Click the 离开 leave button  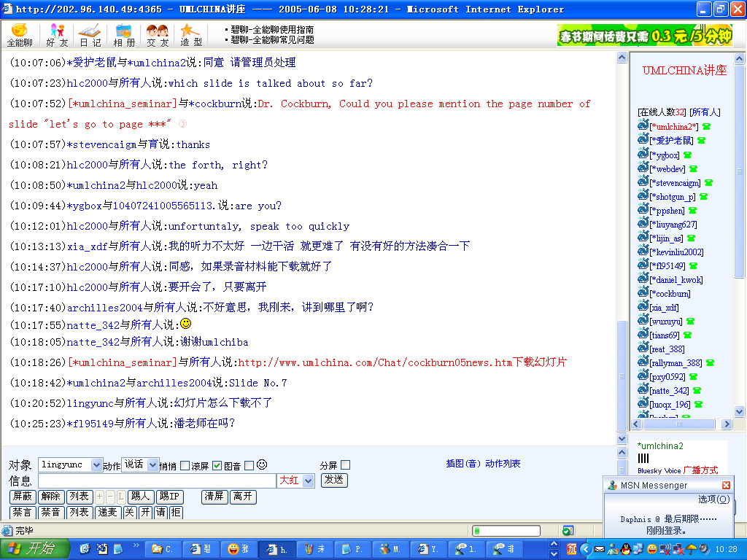tap(243, 497)
